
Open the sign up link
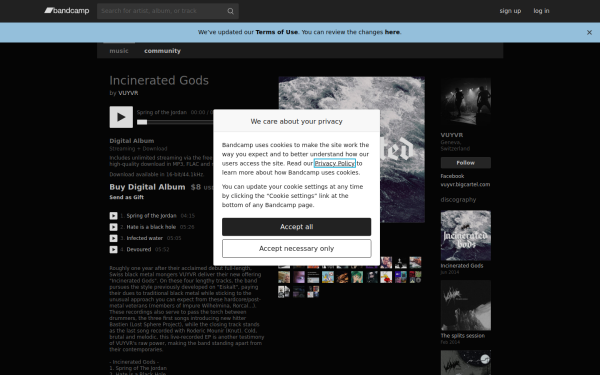[510, 11]
